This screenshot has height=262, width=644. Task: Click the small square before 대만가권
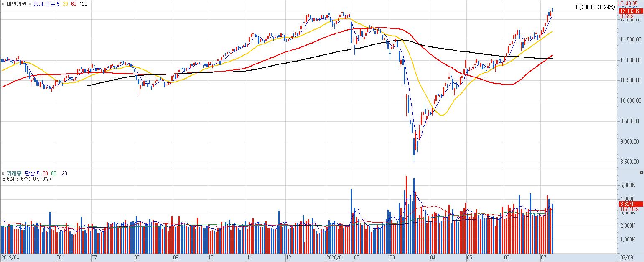pyautogui.click(x=3, y=3)
